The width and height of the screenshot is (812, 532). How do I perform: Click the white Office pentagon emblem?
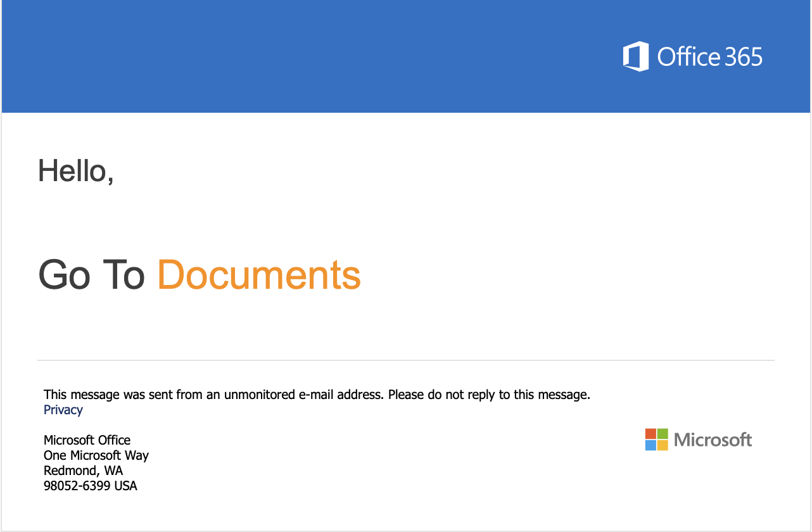(x=637, y=56)
